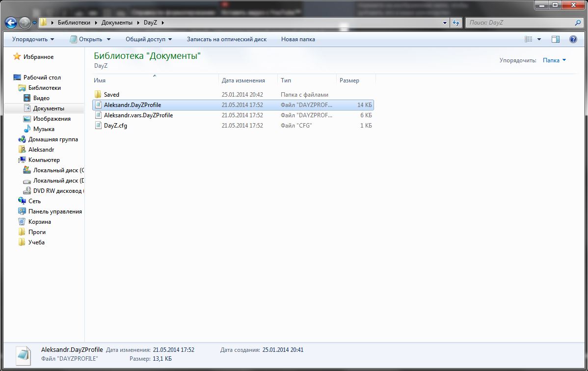588x371 pixels.
Task: Click the folder icon in the address bar
Action: [44, 23]
